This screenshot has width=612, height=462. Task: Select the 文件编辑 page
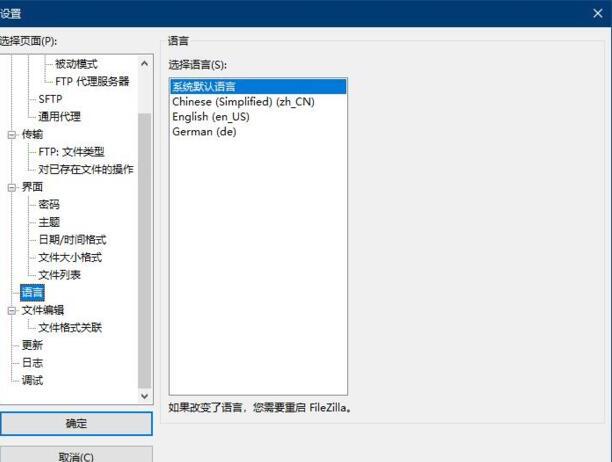click(43, 310)
